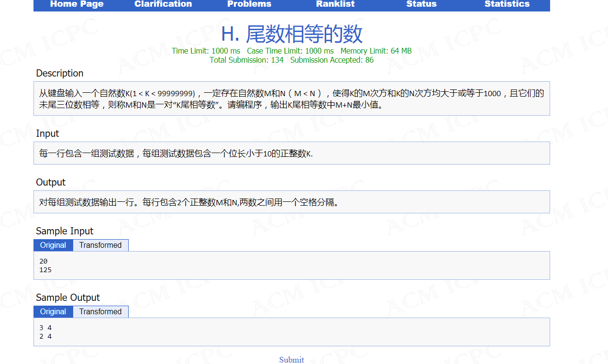Click the sample output line 3 4
The height and width of the screenshot is (364, 608).
(x=45, y=328)
